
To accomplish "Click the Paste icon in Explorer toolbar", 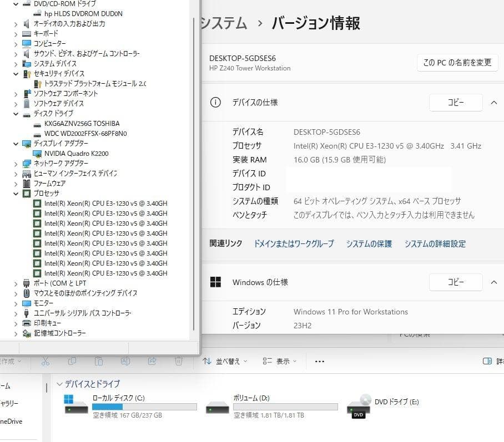I will 98,361.
